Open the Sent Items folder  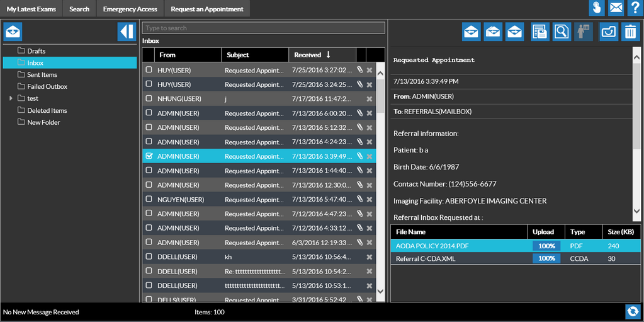[42, 74]
